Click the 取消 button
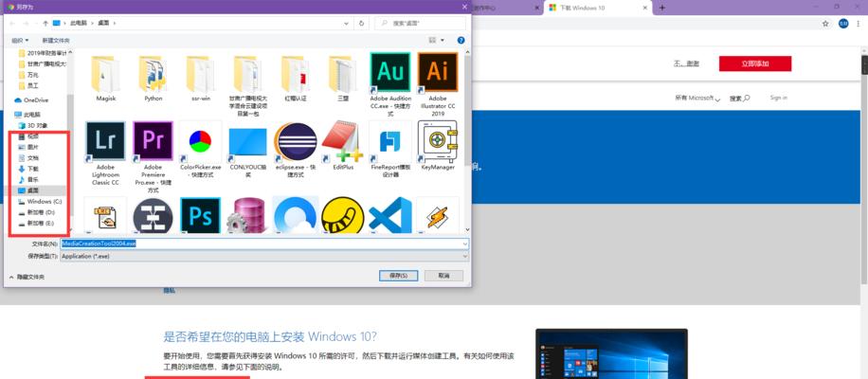This screenshot has width=868, height=379. (443, 276)
